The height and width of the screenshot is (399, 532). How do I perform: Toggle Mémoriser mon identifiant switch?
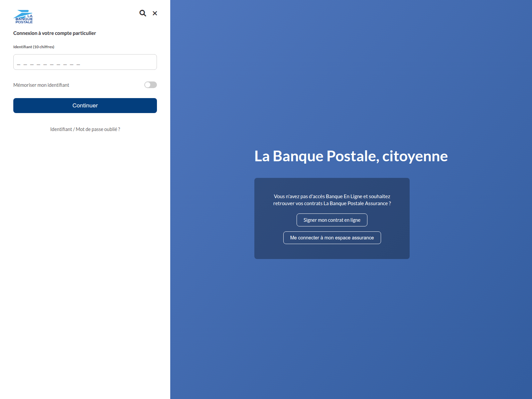pyautogui.click(x=151, y=85)
